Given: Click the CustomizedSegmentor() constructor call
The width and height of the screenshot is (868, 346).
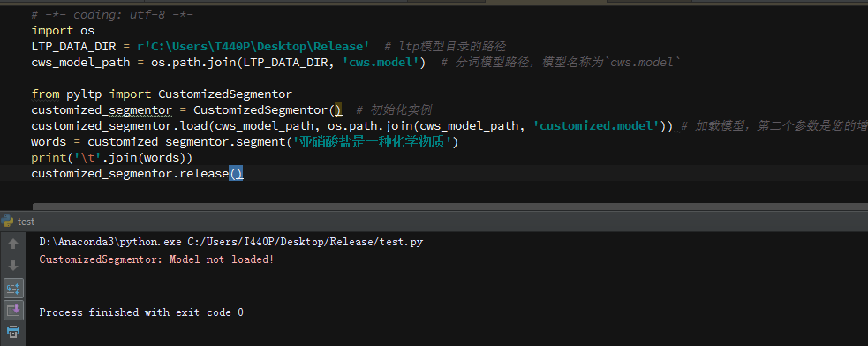Looking at the screenshot, I should 268,110.
